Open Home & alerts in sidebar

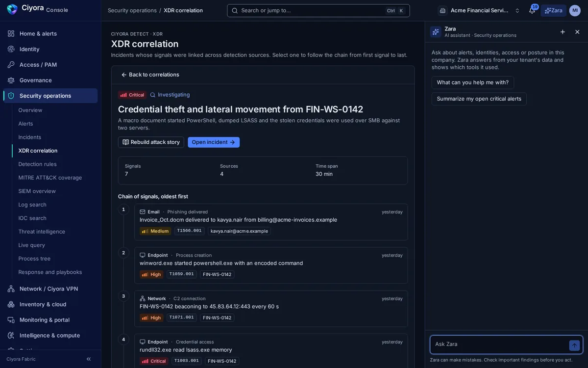50,33
